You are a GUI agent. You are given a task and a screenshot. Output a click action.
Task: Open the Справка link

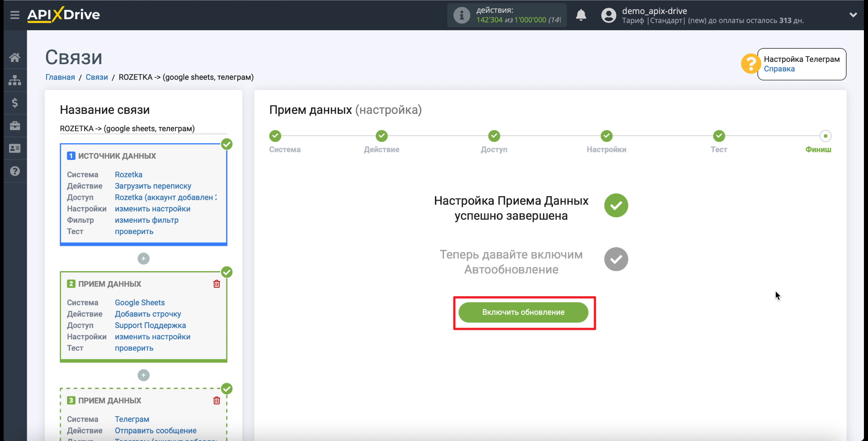[x=779, y=69]
